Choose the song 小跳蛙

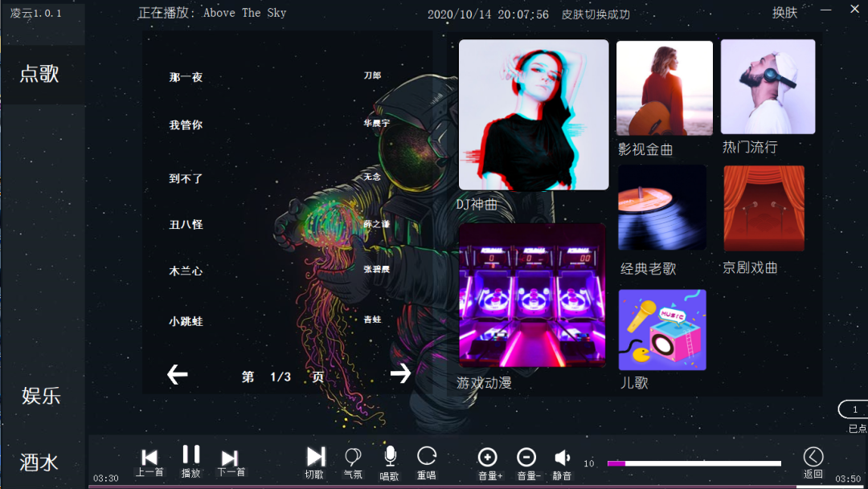pyautogui.click(x=186, y=321)
